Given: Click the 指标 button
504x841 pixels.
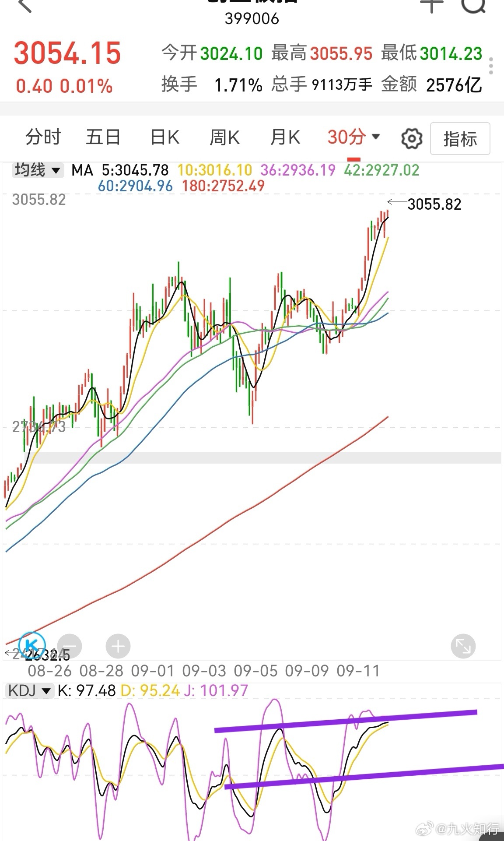Looking at the screenshot, I should (460, 139).
